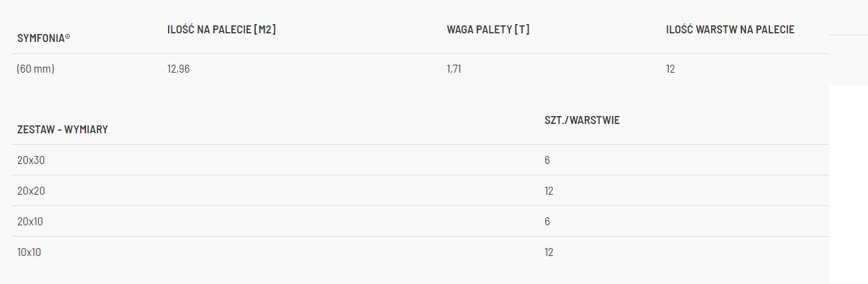The width and height of the screenshot is (868, 284).
Task: Click the 20x30 dimension cell
Action: coord(31,160)
